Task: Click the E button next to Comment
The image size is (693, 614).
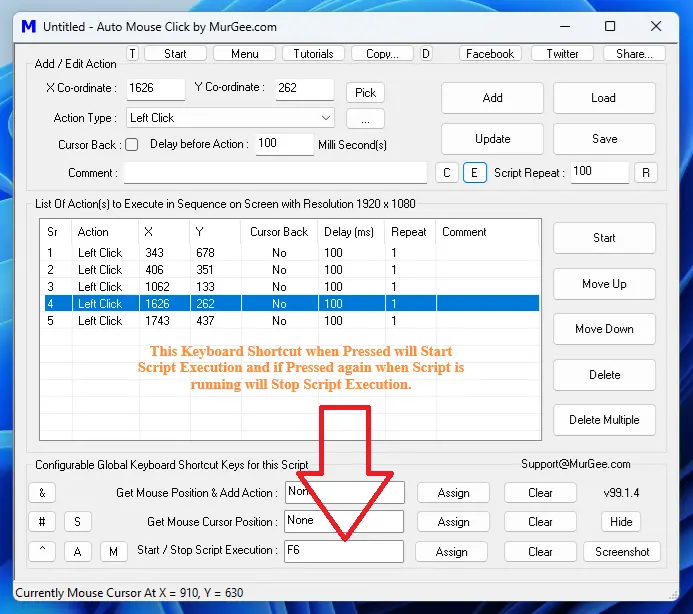Action: pos(475,172)
